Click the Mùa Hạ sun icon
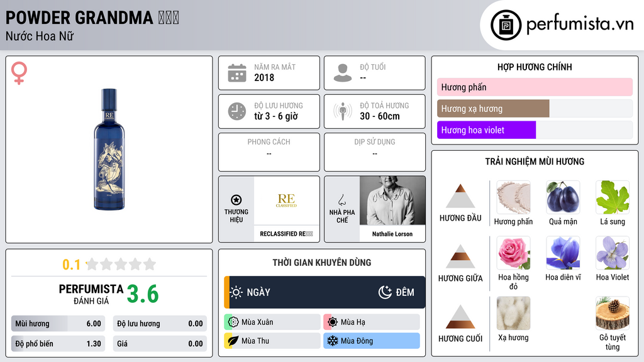Screen dimensions: 644x362 click(x=333, y=322)
